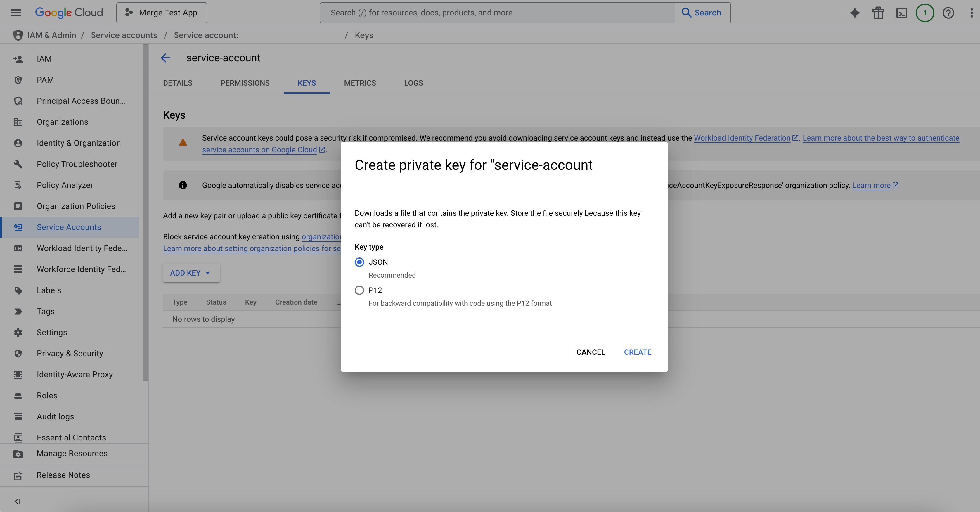Activate Cloud Shell terminal icon
This screenshot has width=980, height=512.
pyautogui.click(x=902, y=13)
